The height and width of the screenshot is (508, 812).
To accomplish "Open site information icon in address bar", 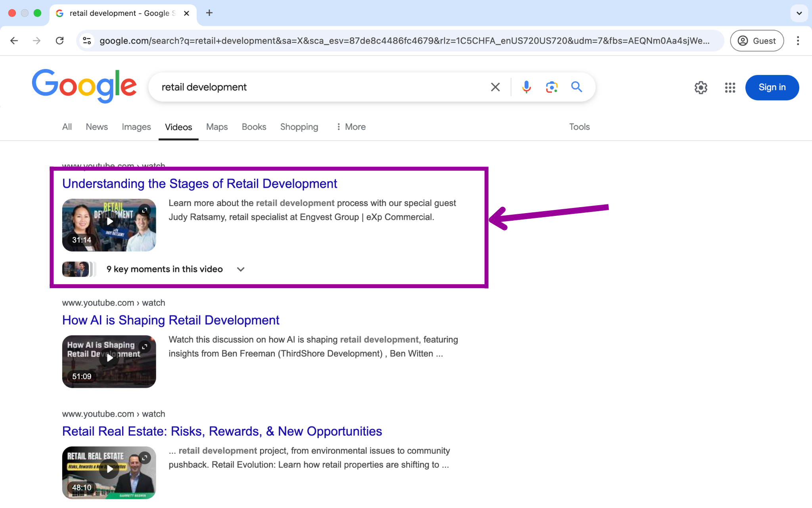I will click(x=87, y=41).
